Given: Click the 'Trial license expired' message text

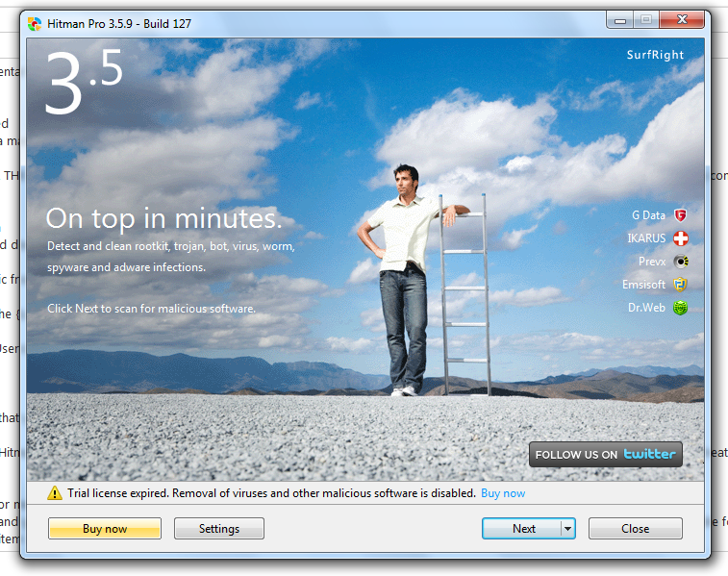Looking at the screenshot, I should [x=271, y=493].
